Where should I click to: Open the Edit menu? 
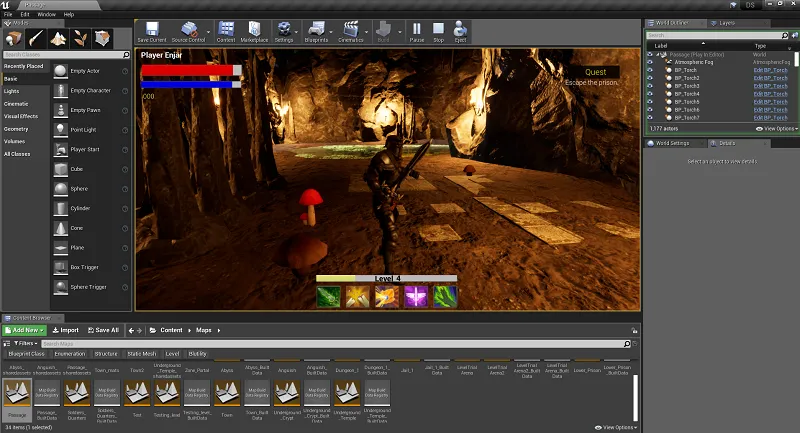coord(24,14)
